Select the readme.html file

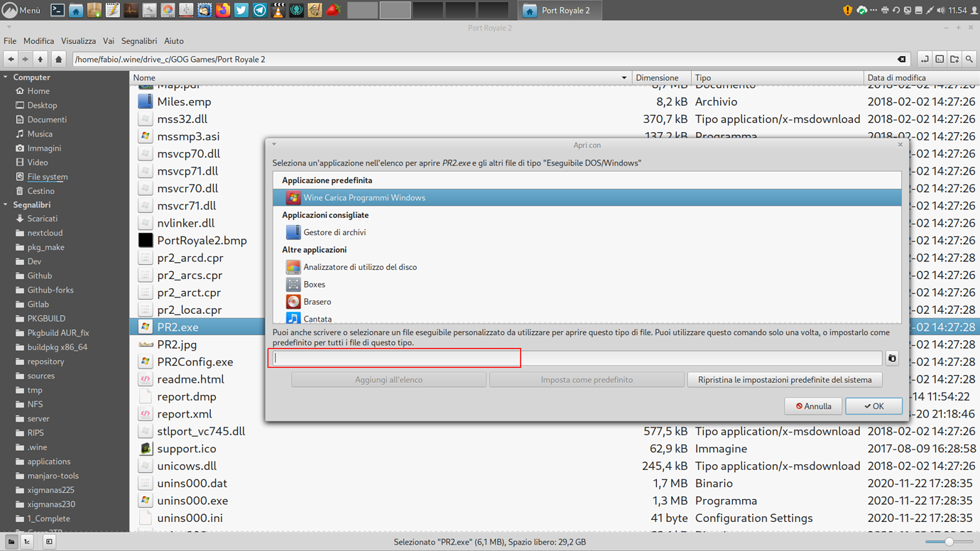pyautogui.click(x=190, y=379)
